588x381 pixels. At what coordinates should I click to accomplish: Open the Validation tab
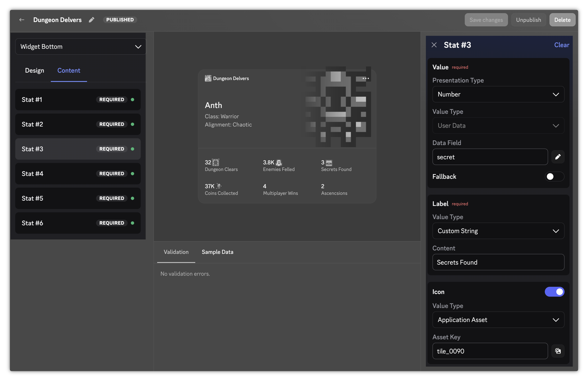pyautogui.click(x=176, y=252)
